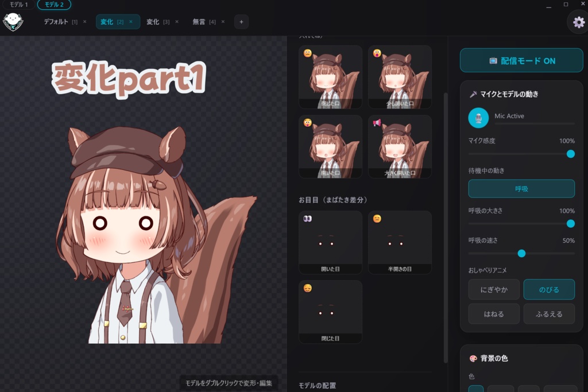The height and width of the screenshot is (392, 588).
Task: Switch to the 無言 [4] tab
Action: tap(204, 22)
